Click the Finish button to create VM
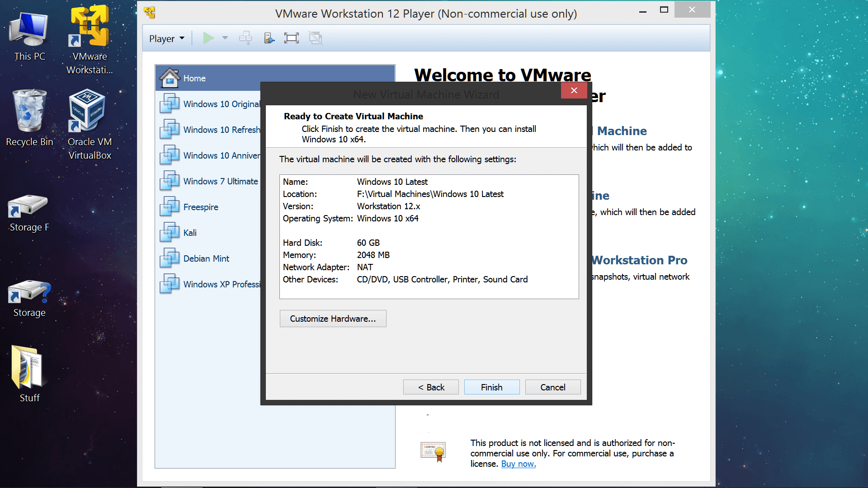 click(492, 387)
